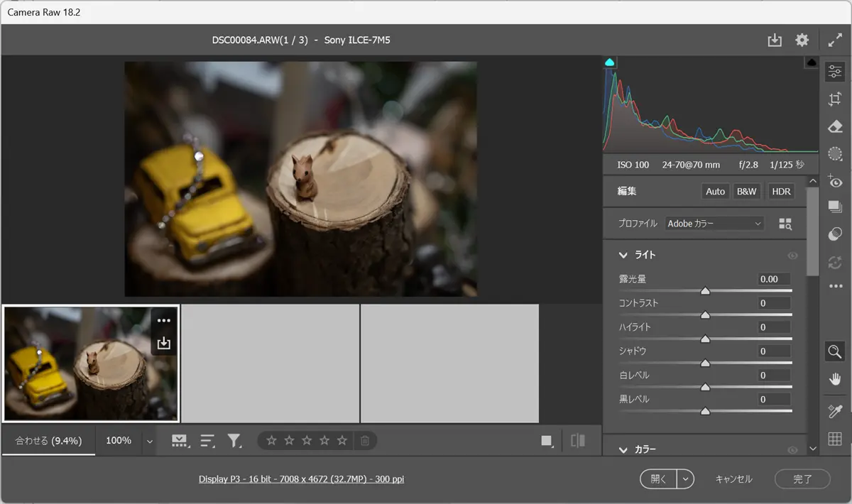Open Camera Raw preferences gear icon

[x=802, y=40]
